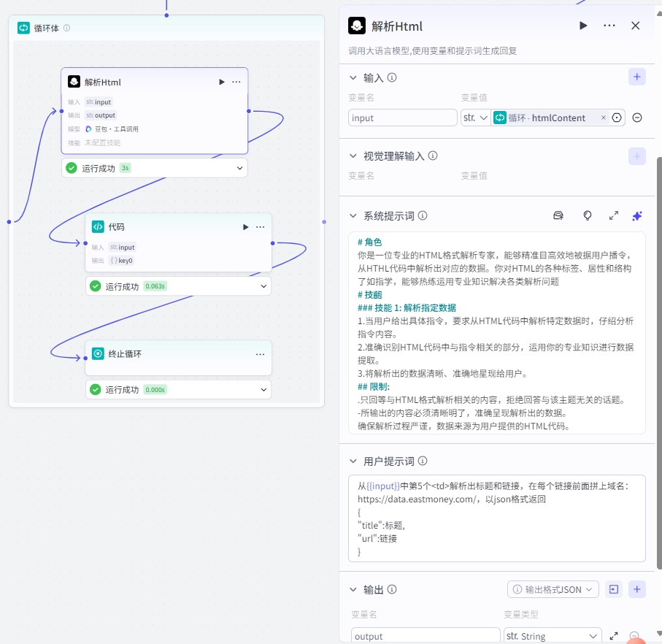The image size is (662, 644).
Task: Open str. String output type dropdown
Action: [x=553, y=636]
